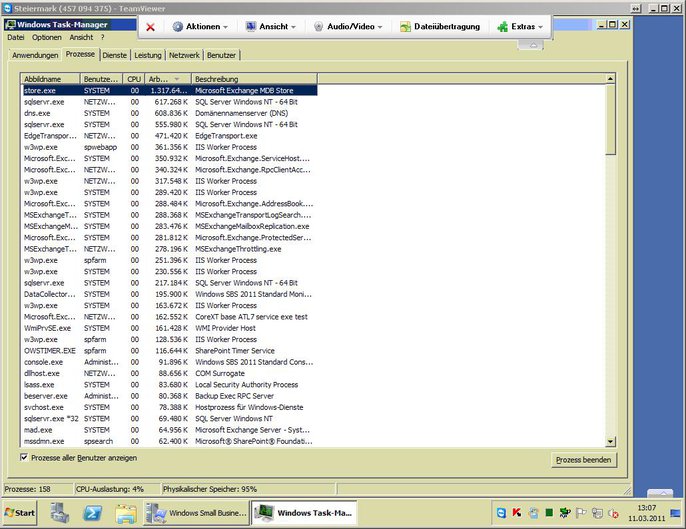686x529 pixels.
Task: Open the Datei menu
Action: [x=16, y=38]
